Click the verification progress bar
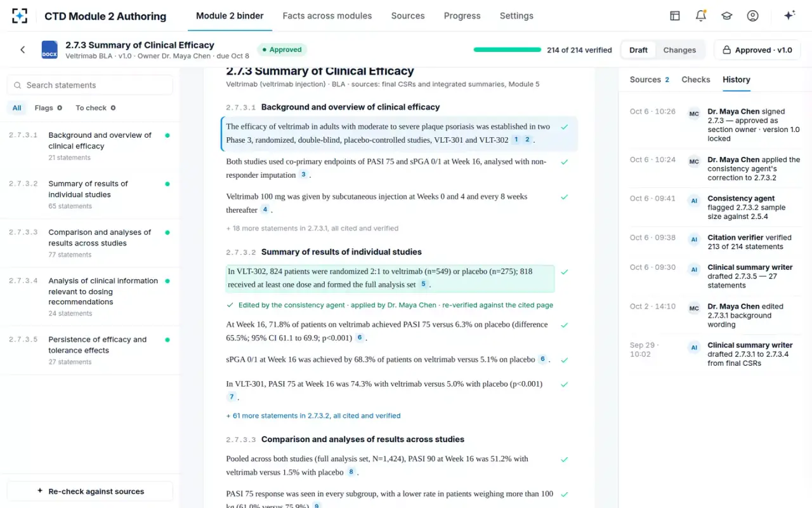This screenshot has width=812, height=508. [x=507, y=50]
